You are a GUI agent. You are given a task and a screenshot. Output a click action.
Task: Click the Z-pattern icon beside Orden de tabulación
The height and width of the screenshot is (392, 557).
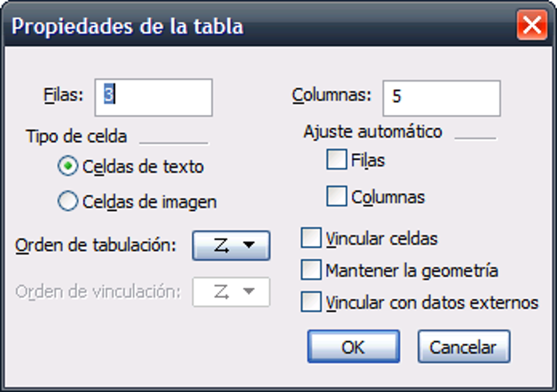(x=222, y=246)
